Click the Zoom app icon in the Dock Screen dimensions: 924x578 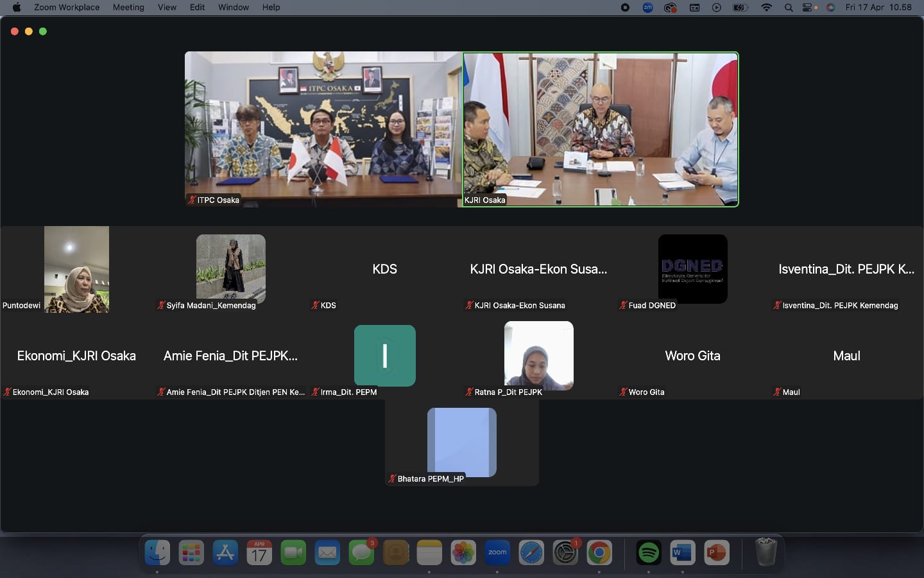point(497,552)
